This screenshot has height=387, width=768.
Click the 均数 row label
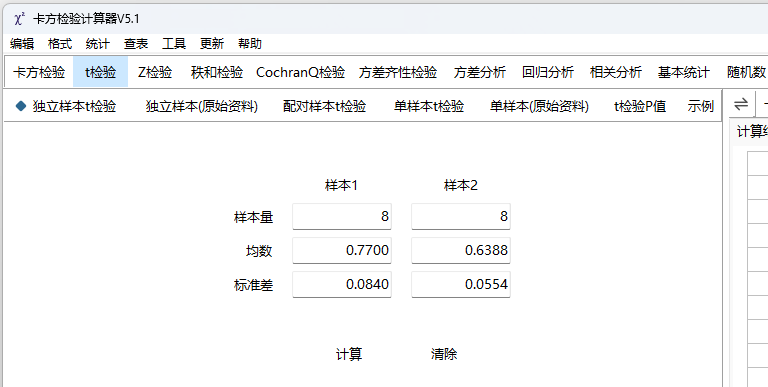point(259,251)
